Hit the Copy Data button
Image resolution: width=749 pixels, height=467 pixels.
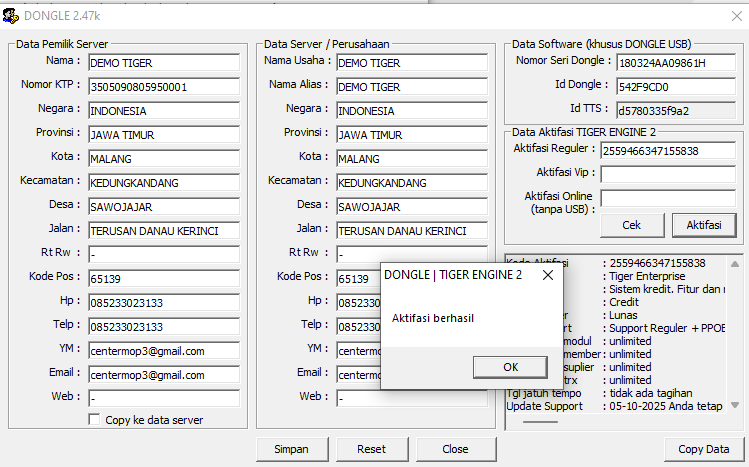click(x=703, y=449)
